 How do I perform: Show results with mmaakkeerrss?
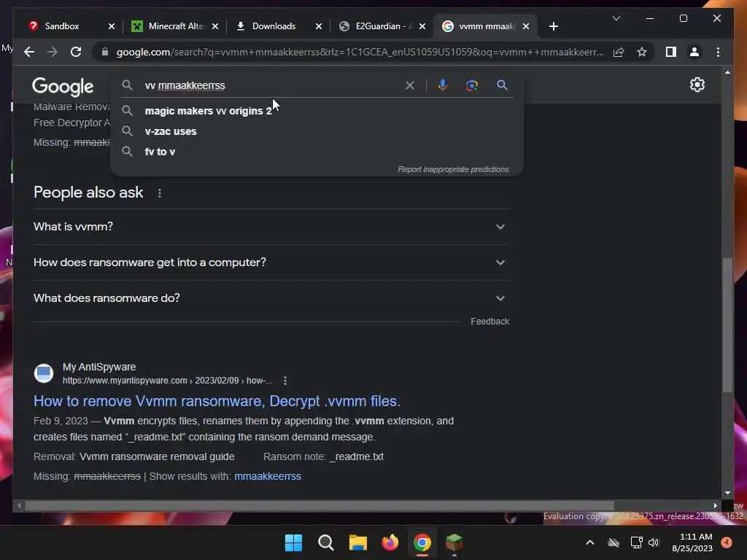point(267,476)
